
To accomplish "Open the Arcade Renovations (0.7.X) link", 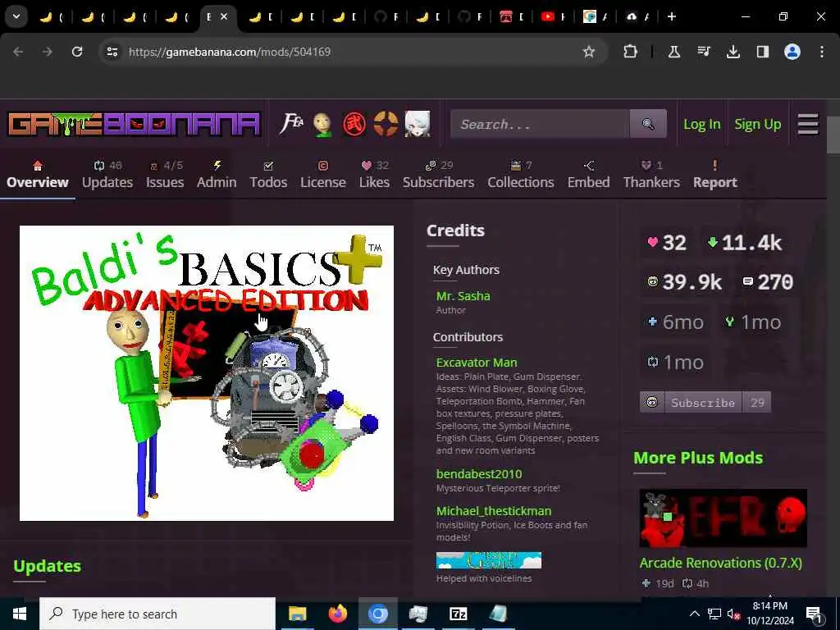I will pos(720,563).
